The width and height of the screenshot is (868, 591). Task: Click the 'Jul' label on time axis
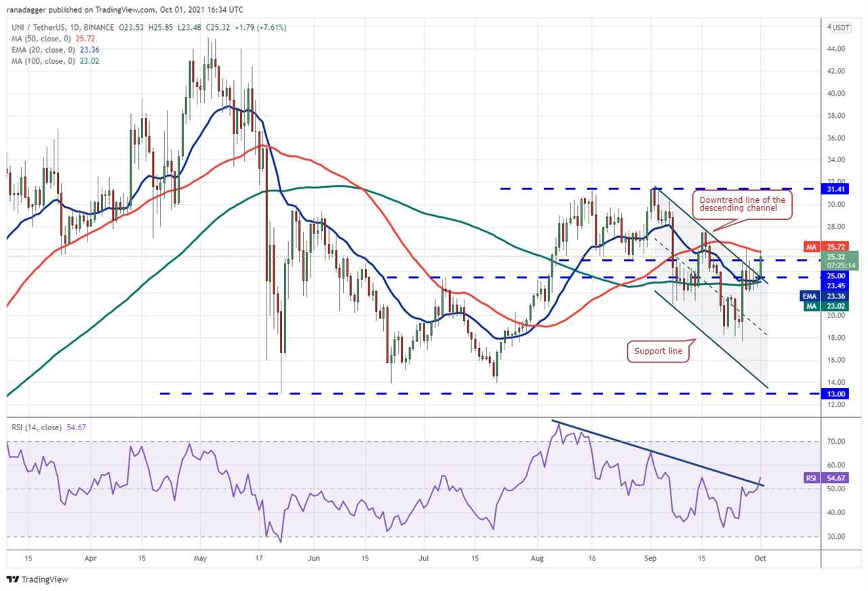[423, 558]
